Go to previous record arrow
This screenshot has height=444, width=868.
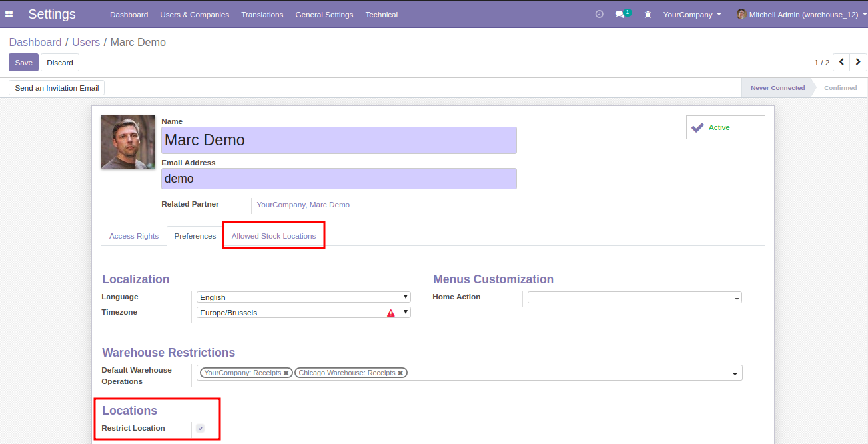[x=841, y=62]
